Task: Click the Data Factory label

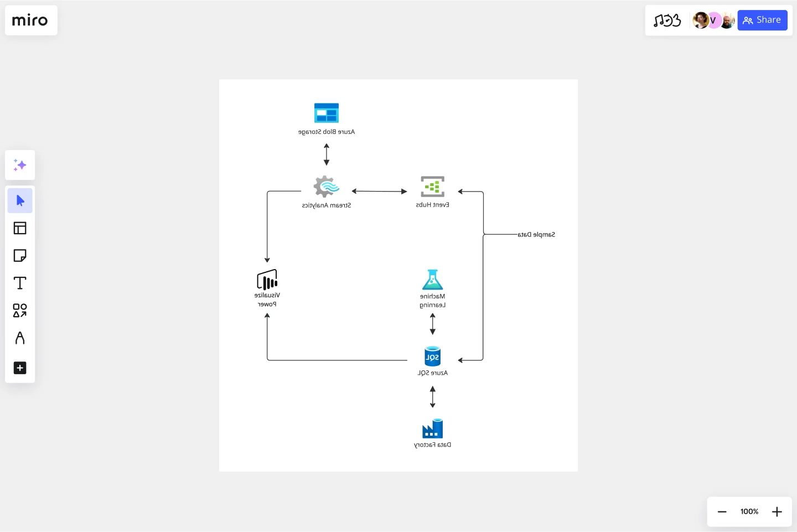Action: tap(432, 445)
